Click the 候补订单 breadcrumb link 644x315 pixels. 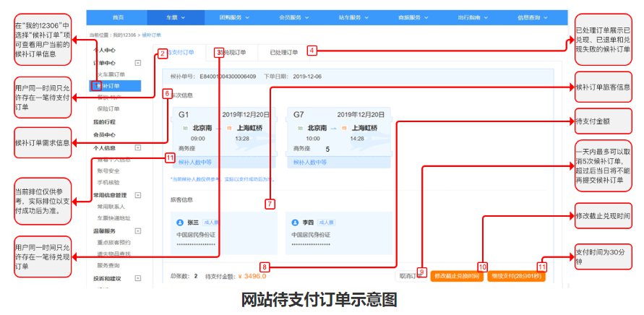(x=152, y=35)
